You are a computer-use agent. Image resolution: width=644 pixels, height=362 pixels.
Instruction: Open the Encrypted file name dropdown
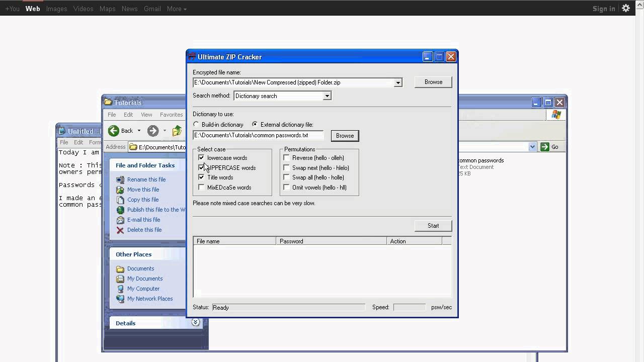point(398,82)
